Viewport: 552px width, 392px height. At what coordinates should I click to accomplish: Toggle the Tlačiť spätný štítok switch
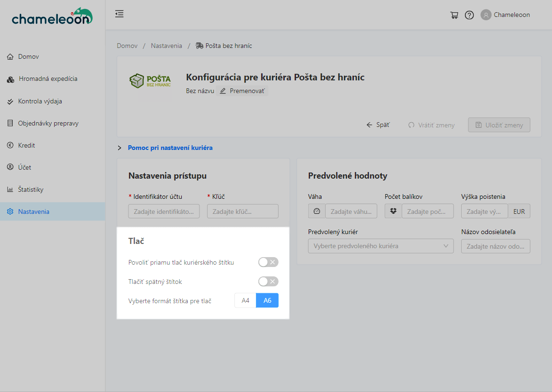point(268,282)
